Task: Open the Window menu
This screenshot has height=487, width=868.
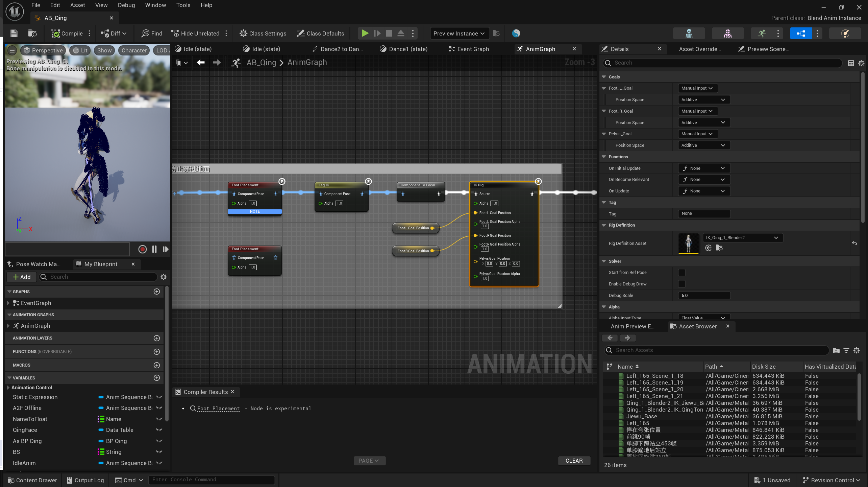Action: click(x=155, y=5)
